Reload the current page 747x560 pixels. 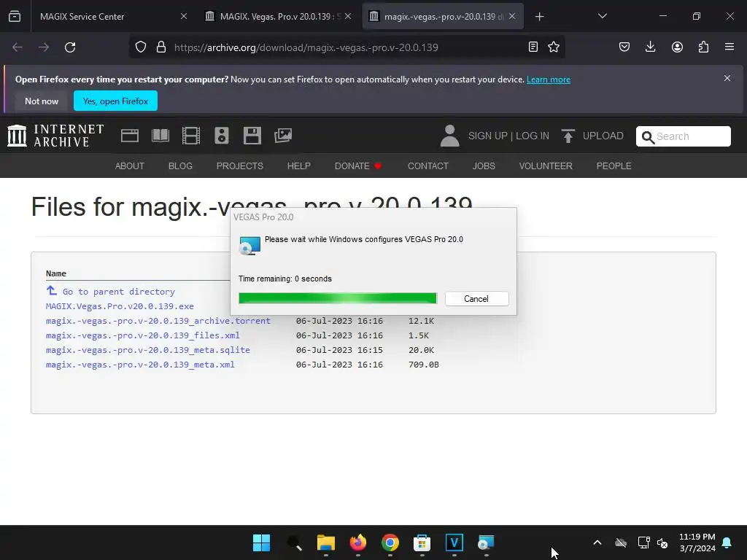(x=70, y=47)
